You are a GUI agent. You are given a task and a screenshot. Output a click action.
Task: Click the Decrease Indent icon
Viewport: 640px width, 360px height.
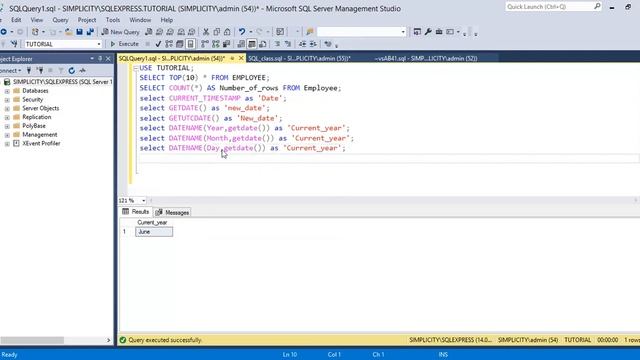click(x=302, y=44)
